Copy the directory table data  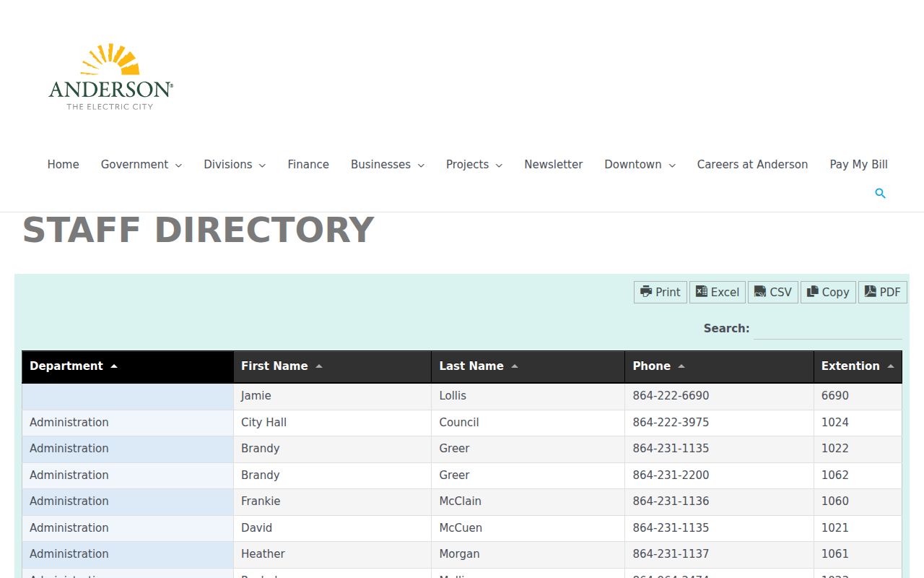(x=828, y=292)
